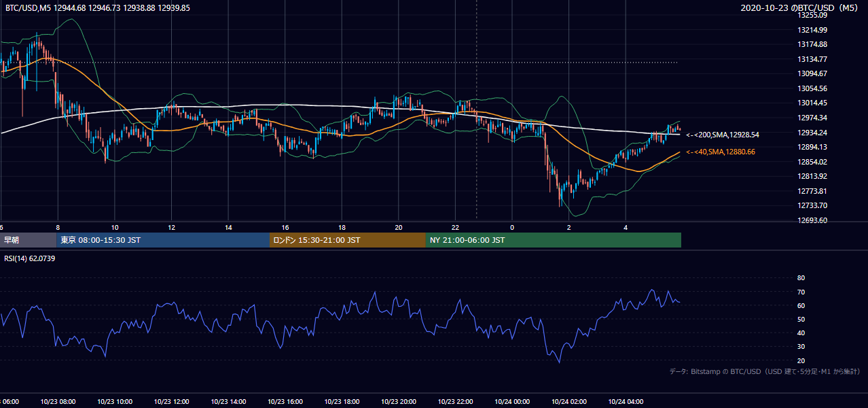Screen dimensions: 868x408
Task: Click RSI axis level 80
Action: click(x=801, y=278)
